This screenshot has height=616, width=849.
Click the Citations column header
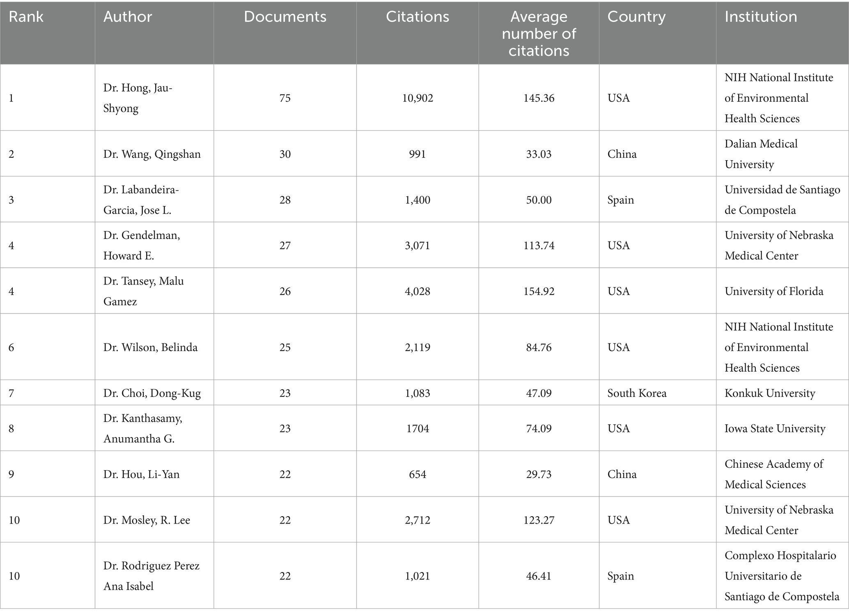[417, 17]
